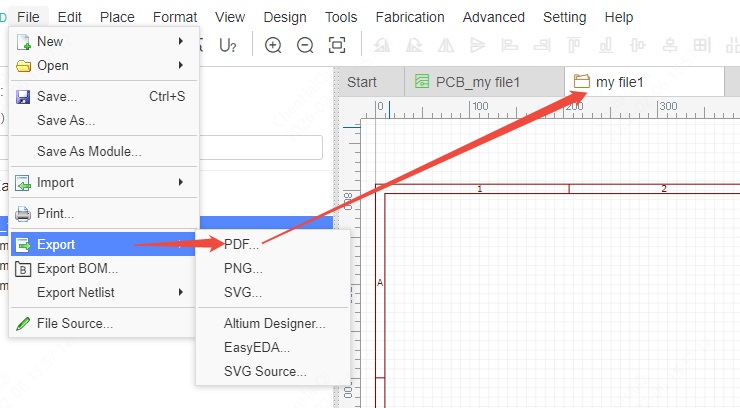Screen dimensions: 740x408
Task: Click the fit-to-window zoom icon
Action: pos(337,45)
